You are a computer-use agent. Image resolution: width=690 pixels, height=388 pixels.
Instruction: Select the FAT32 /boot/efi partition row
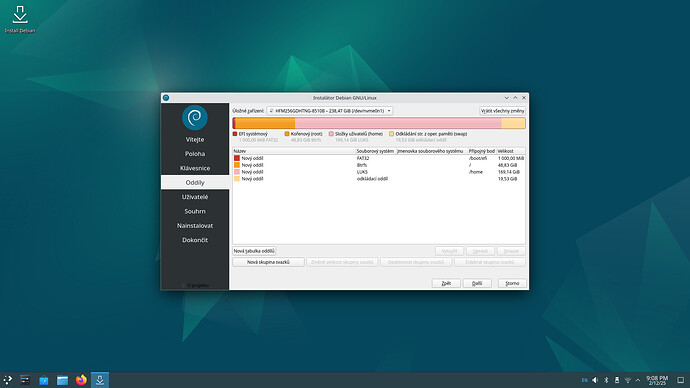coord(379,158)
